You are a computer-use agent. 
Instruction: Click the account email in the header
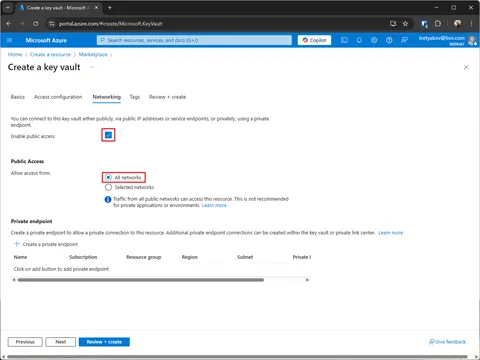[442, 38]
